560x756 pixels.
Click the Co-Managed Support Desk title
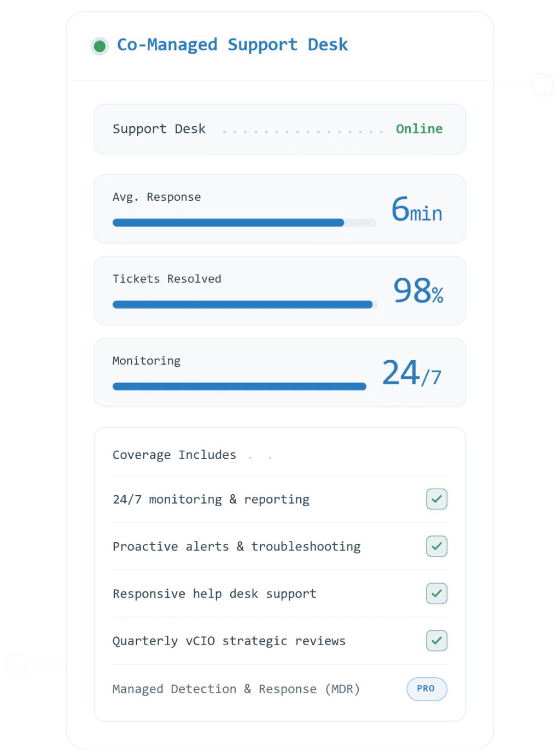coord(232,45)
